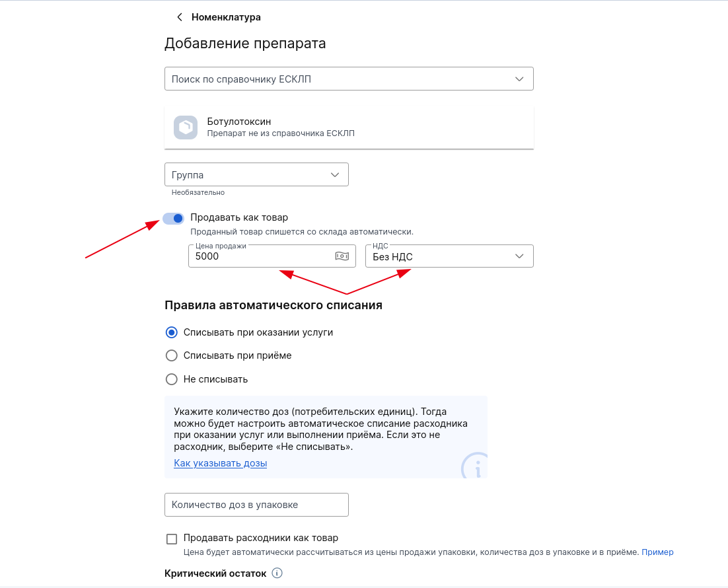
Task: Click the back arrow next to Номенклатура
Action: pyautogui.click(x=180, y=17)
